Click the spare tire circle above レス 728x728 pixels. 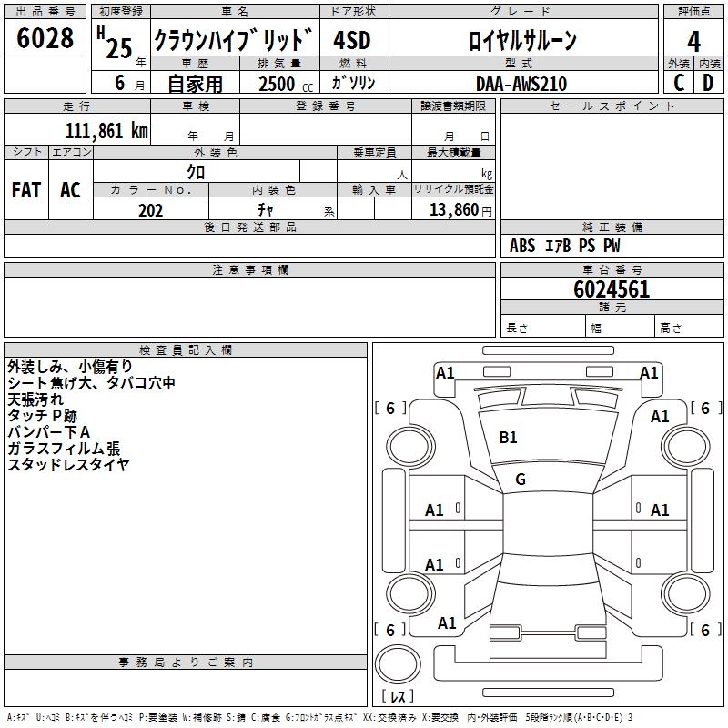click(x=398, y=664)
